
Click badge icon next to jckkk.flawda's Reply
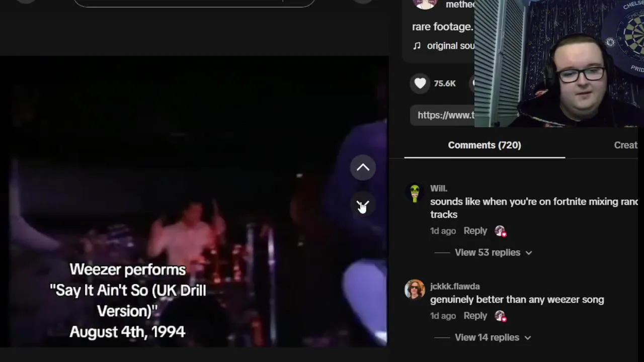[x=500, y=316]
